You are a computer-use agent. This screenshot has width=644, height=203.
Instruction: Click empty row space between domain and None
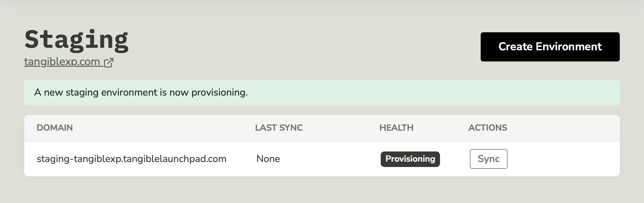(241, 159)
